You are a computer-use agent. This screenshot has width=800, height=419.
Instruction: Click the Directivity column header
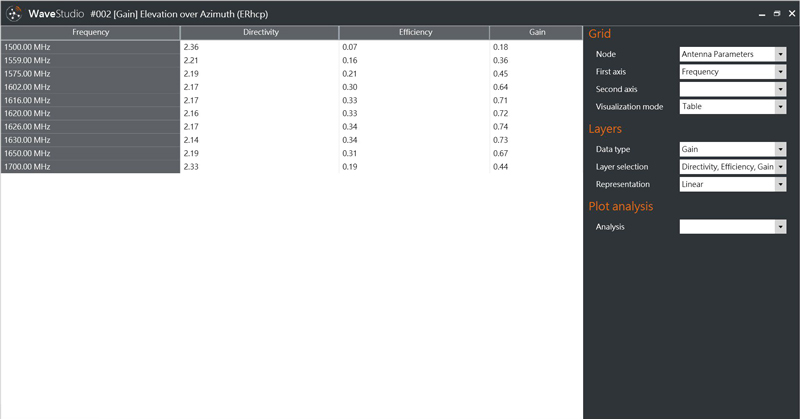[x=260, y=33]
